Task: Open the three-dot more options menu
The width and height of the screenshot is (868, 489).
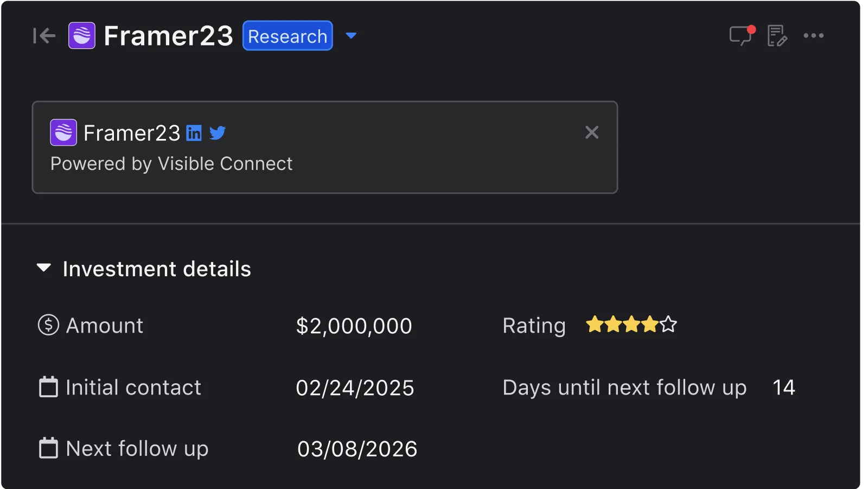Action: (813, 36)
